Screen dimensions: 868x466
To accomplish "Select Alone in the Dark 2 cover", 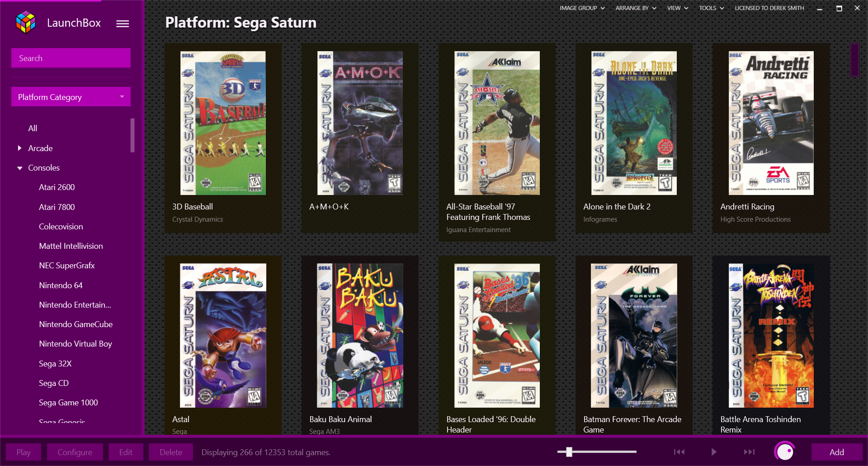I will 634,123.
